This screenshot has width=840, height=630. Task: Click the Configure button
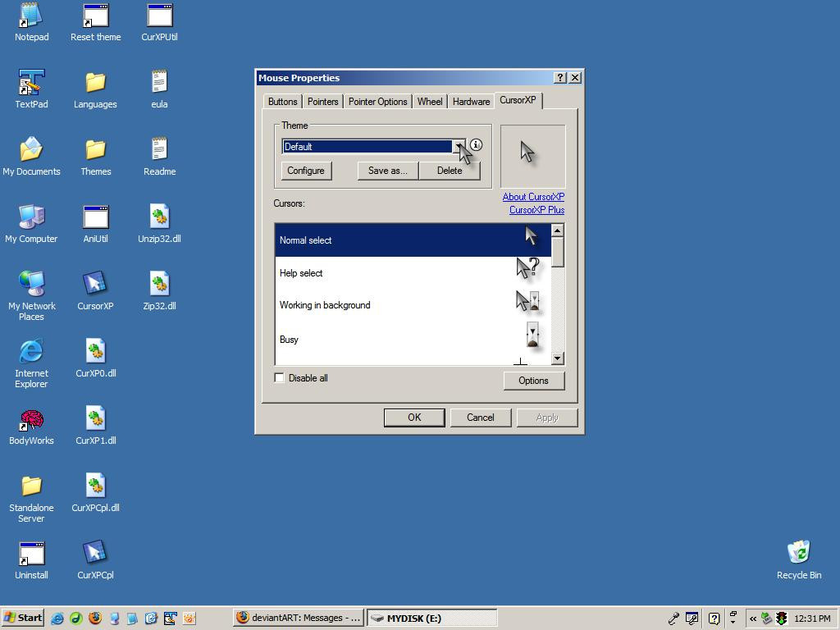[306, 171]
